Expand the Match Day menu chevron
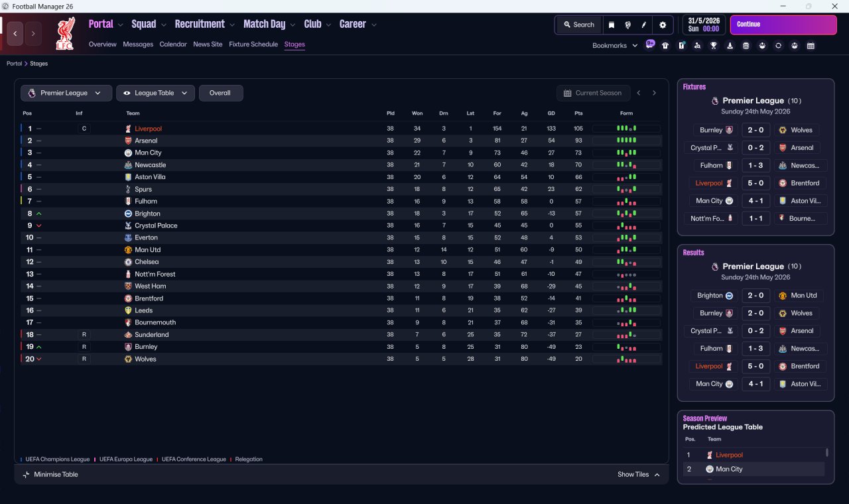849x504 pixels. (x=293, y=25)
